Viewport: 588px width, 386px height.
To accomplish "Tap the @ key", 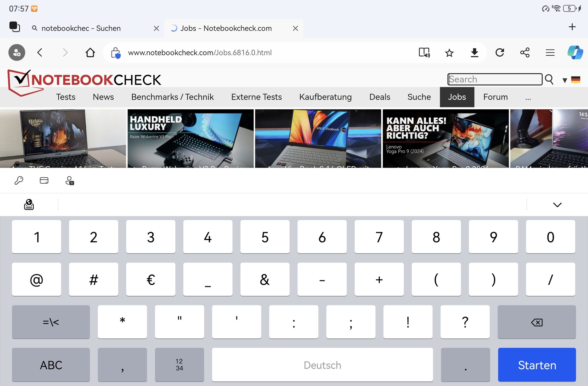I will pyautogui.click(x=36, y=279).
